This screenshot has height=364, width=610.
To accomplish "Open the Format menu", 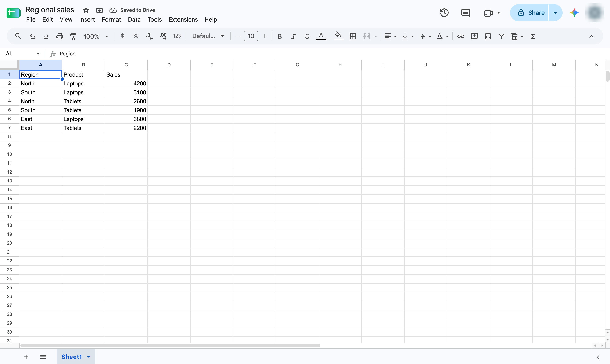I will click(111, 20).
